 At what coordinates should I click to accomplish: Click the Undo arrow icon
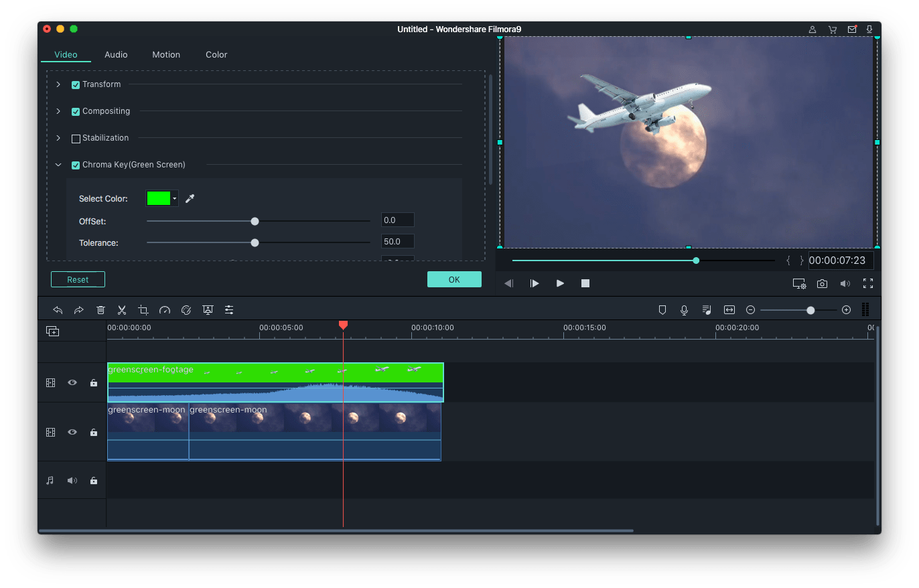(58, 309)
